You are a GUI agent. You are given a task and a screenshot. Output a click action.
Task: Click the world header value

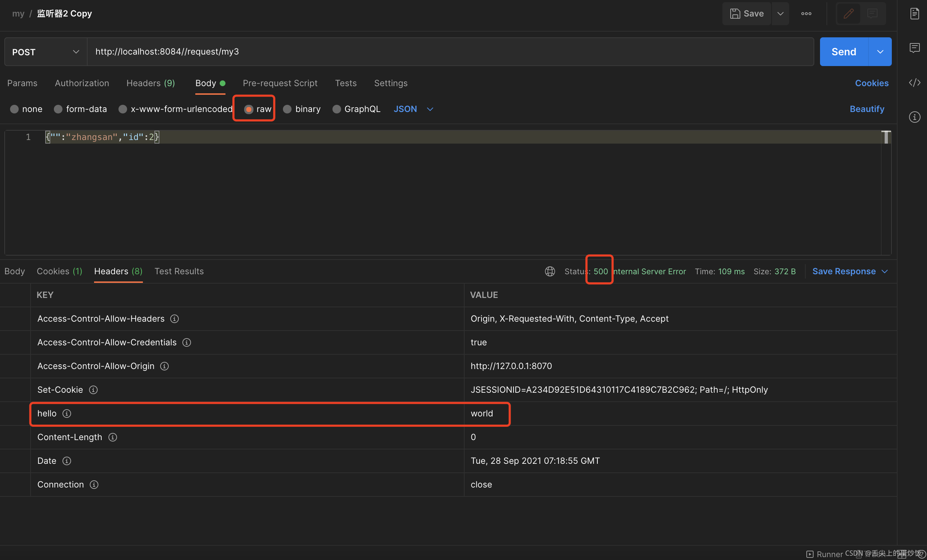pos(481,413)
